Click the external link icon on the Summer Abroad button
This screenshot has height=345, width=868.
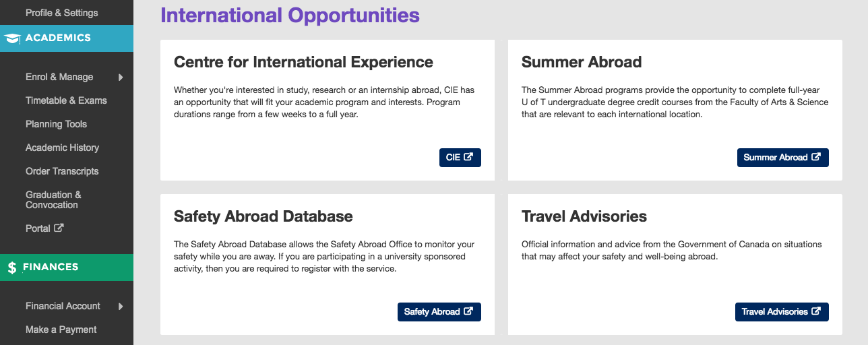click(x=816, y=157)
